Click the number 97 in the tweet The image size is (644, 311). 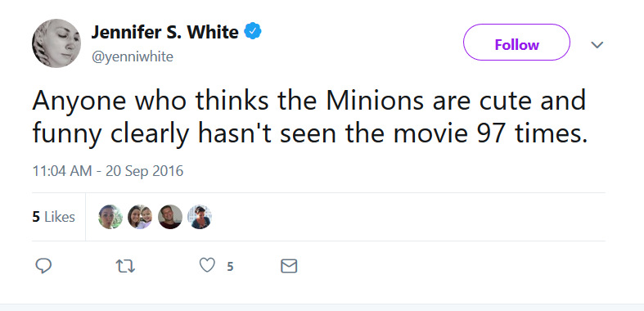[491, 133]
